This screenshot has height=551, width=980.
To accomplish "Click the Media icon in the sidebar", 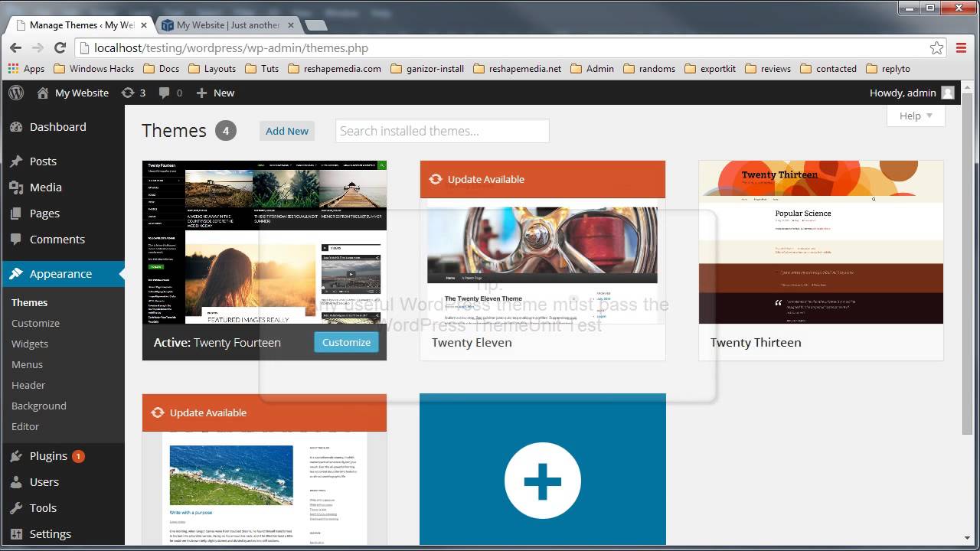I will [17, 187].
